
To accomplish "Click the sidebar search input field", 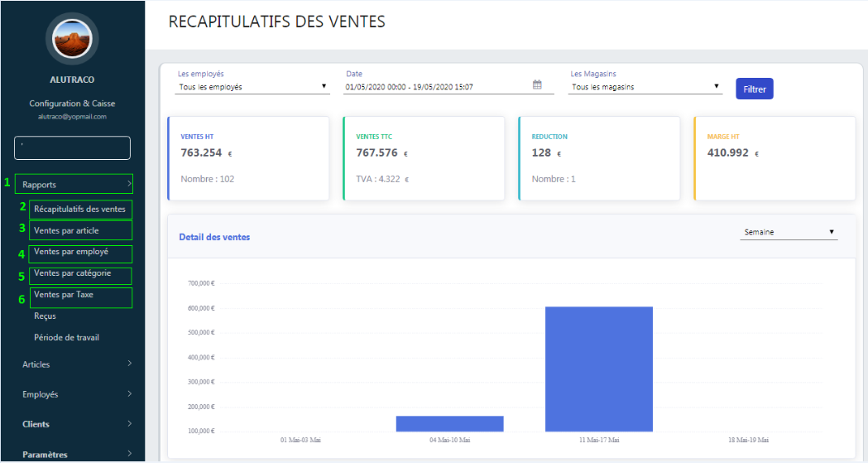I will point(72,147).
